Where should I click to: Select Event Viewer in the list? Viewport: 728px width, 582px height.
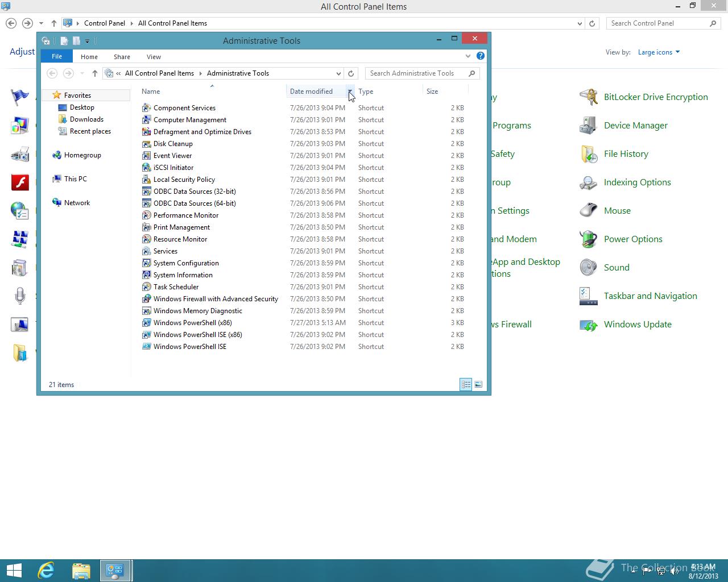point(172,156)
